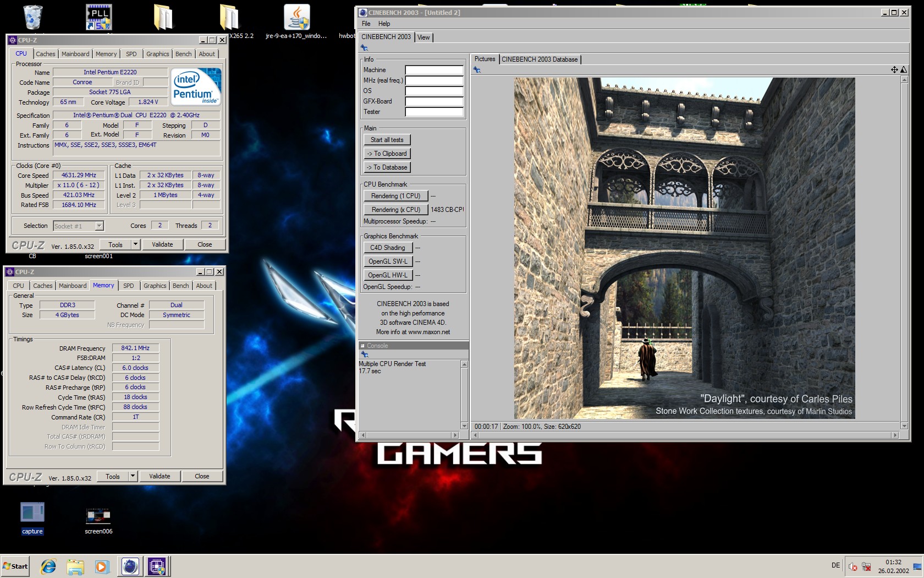Click the OS input field
The image size is (924, 578).
435,91
